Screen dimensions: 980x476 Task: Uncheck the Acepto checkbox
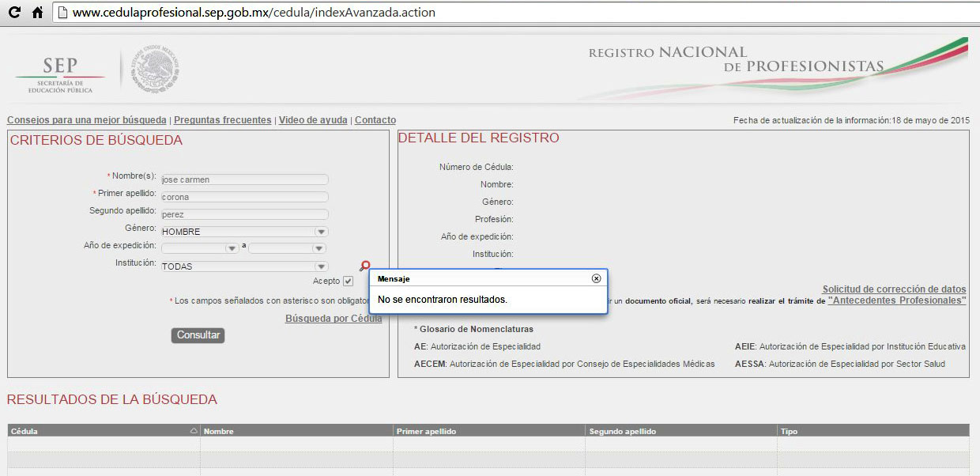click(x=348, y=281)
